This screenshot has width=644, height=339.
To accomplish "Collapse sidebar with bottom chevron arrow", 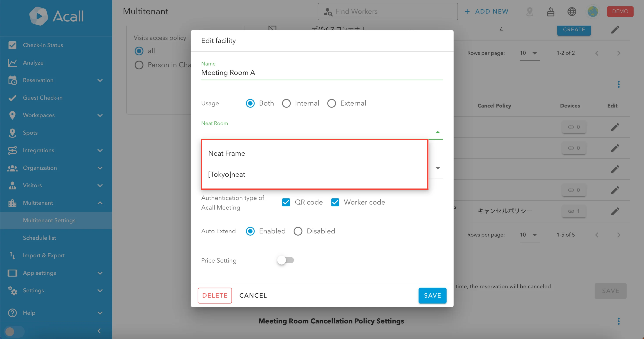I will [99, 331].
